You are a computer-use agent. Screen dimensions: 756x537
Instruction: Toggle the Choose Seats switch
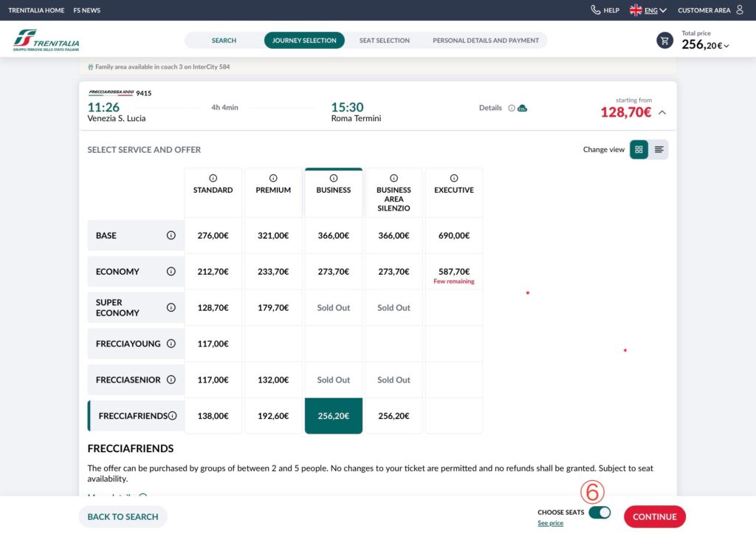(599, 513)
